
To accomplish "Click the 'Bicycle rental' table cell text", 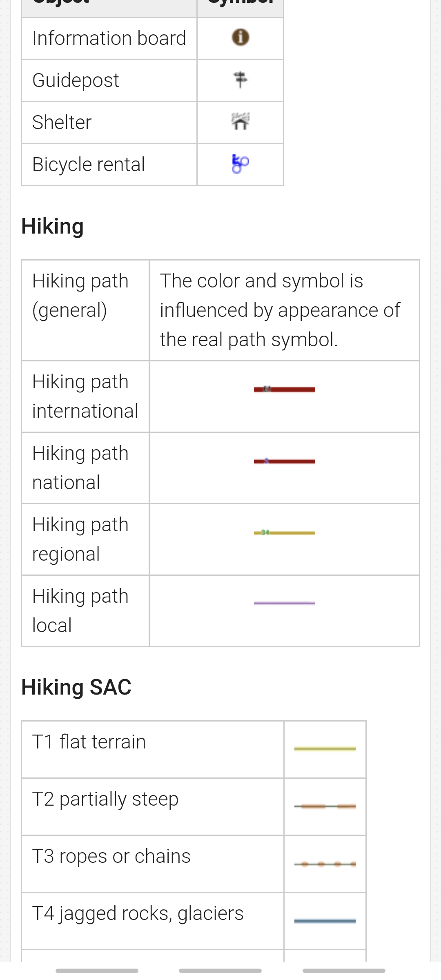I will pos(89,165).
